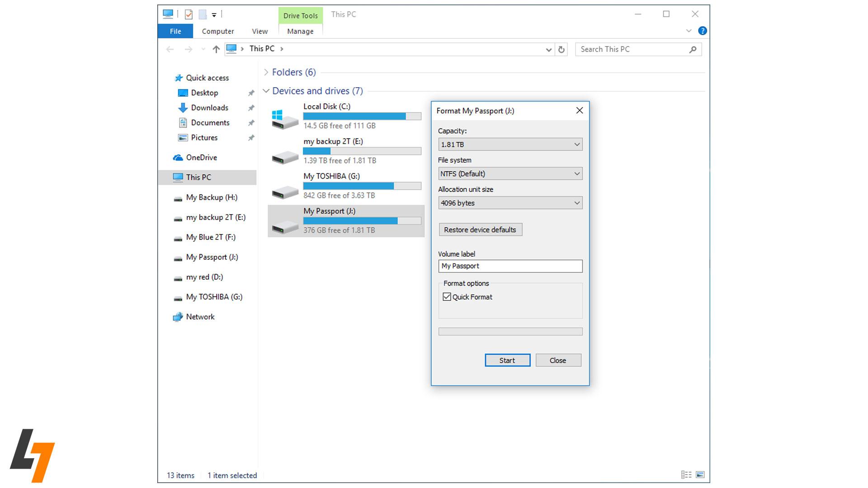The width and height of the screenshot is (868, 488).
Task: Click Restore device defaults button
Action: point(480,230)
